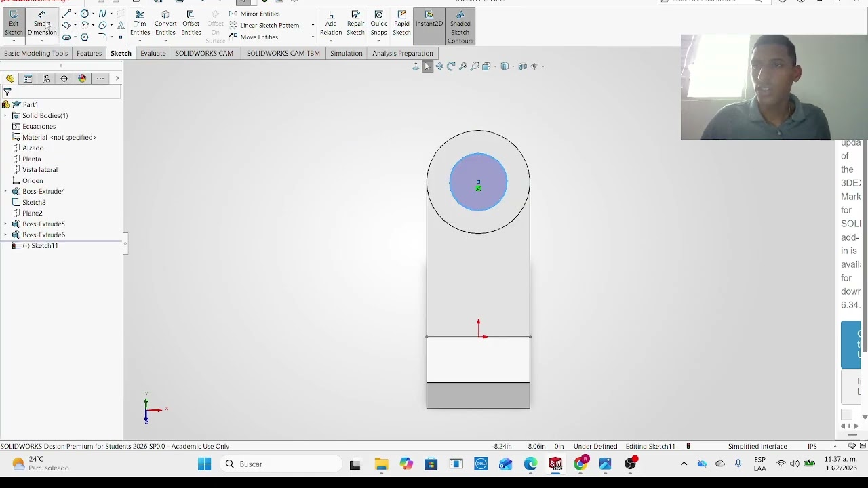
Task: Open the Analysis Preparation tab
Action: 402,53
